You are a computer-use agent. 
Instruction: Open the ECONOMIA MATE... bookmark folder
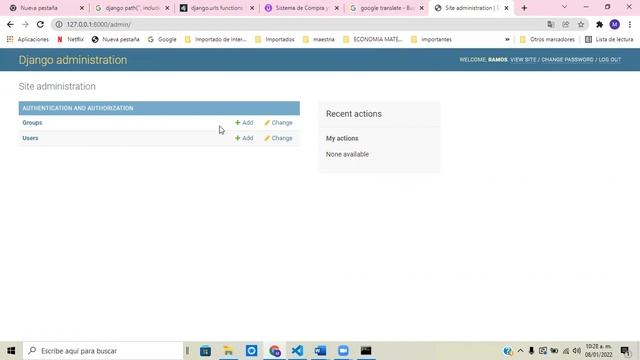tap(373, 39)
